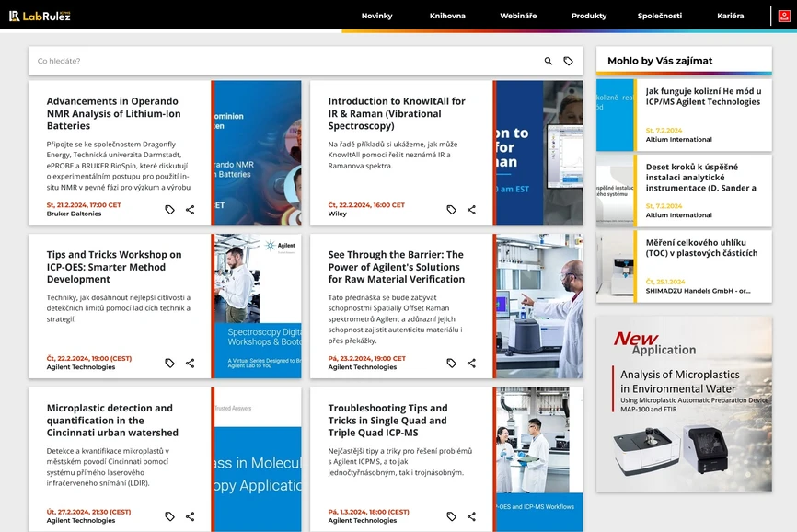Click thumbnail of kolizní He mód item

pyautogui.click(x=615, y=115)
